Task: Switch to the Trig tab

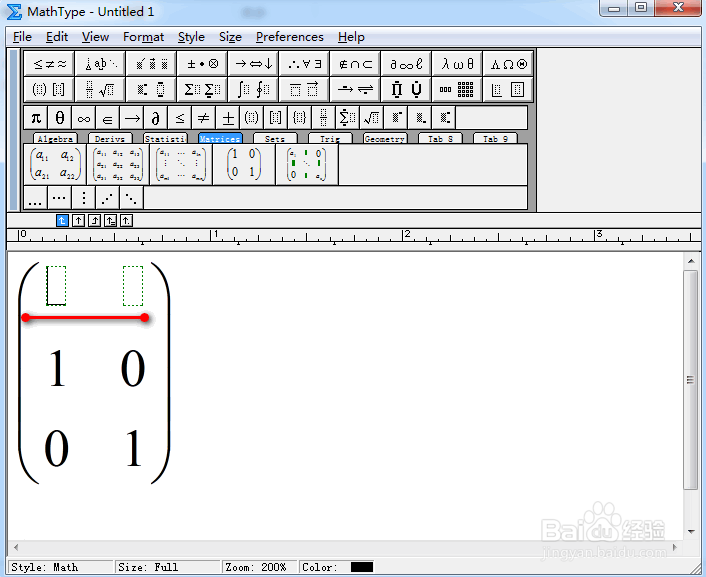Action: point(330,139)
